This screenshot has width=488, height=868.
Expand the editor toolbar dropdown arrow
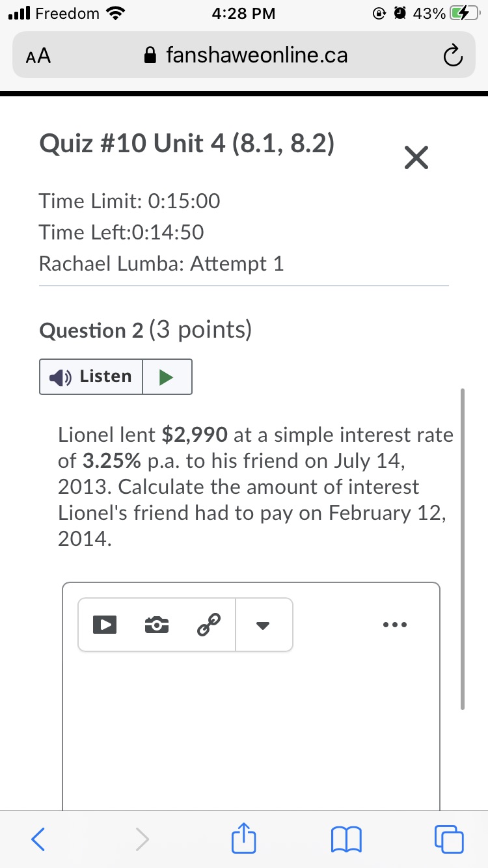[x=263, y=625]
